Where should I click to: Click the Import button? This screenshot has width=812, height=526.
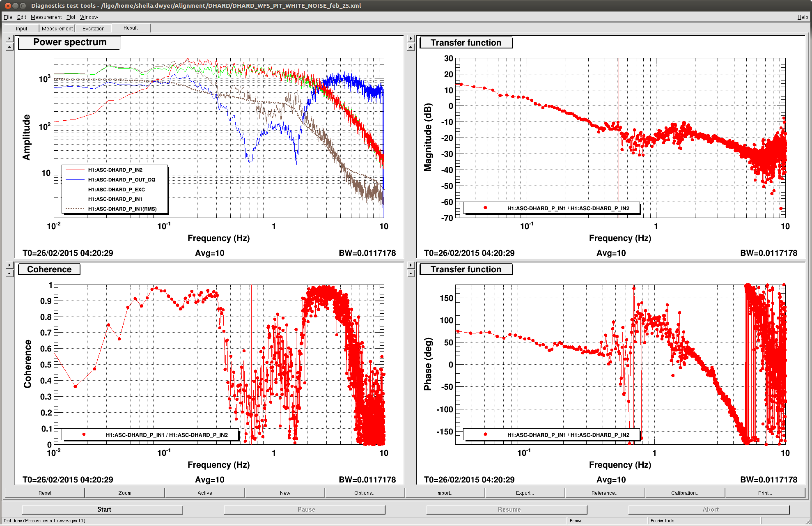tap(445, 493)
